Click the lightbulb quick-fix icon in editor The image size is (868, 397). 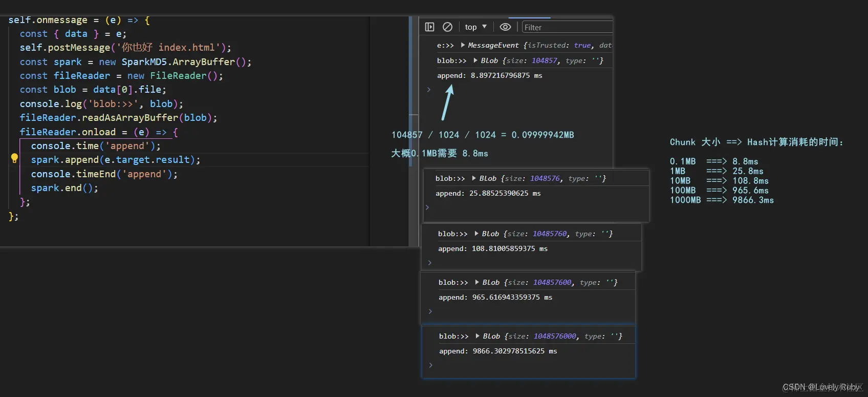point(14,158)
